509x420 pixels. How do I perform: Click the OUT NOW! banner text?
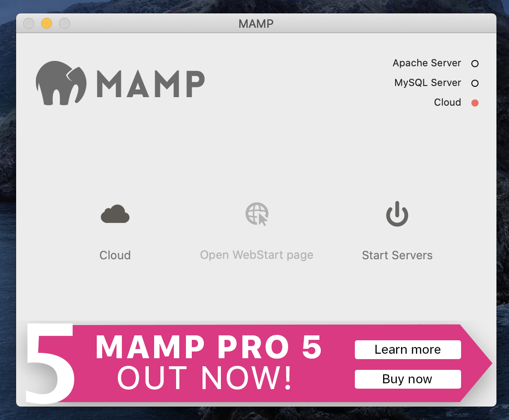[x=204, y=378]
